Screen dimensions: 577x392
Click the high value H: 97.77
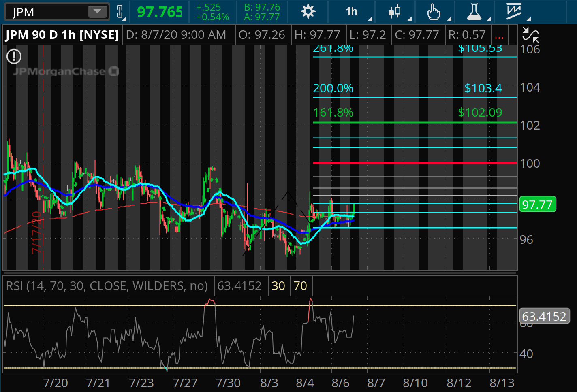317,35
